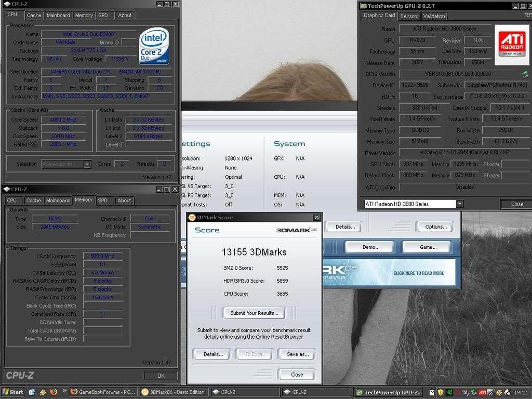Click the CLICK HERE TO READ MORE banner

(419, 273)
